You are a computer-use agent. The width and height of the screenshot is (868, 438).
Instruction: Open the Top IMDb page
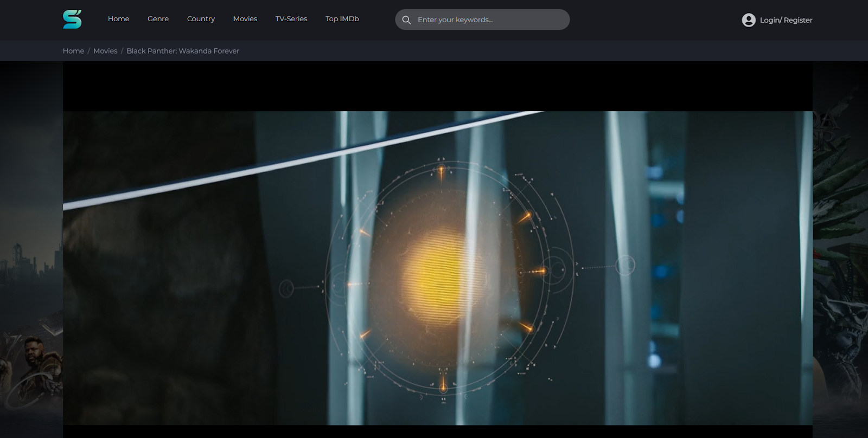tap(342, 19)
